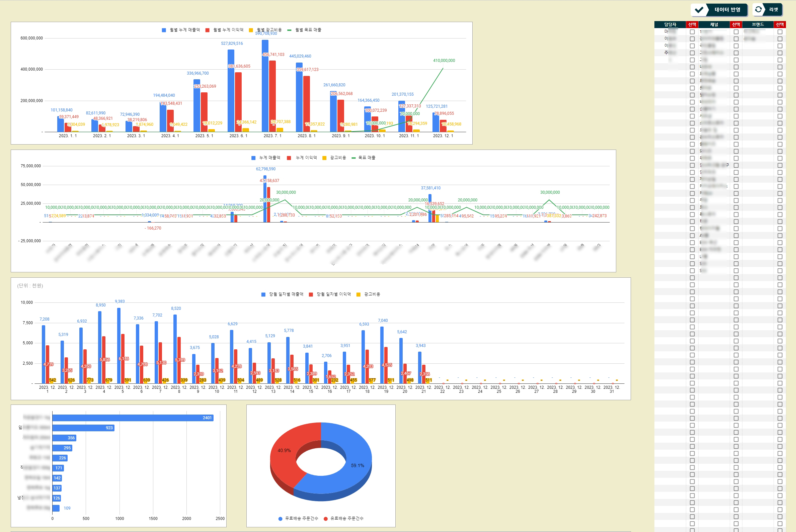
Task: Check the fourth 담당자 selection checkbox
Action: point(692,53)
